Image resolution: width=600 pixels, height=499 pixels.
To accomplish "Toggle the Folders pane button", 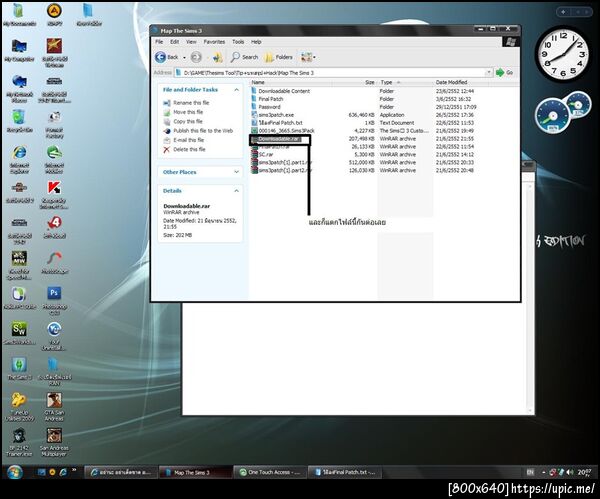I will [279, 57].
